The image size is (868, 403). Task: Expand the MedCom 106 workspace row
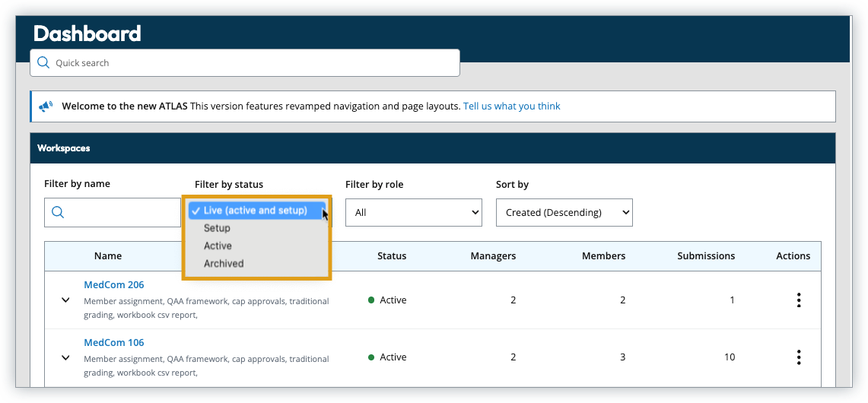tap(65, 357)
